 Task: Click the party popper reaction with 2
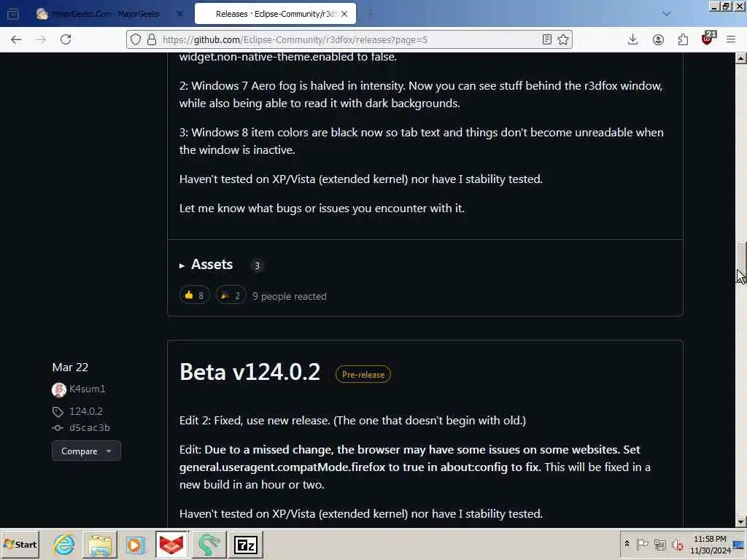click(231, 296)
